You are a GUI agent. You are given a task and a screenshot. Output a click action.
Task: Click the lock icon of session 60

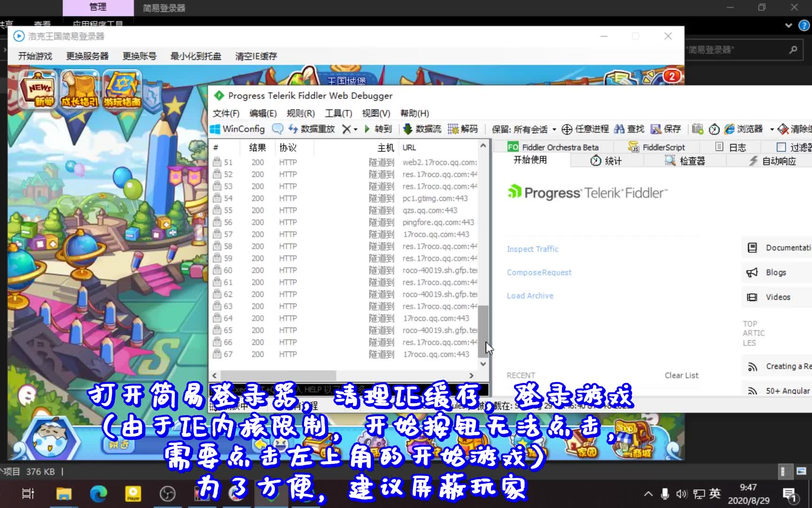217,270
